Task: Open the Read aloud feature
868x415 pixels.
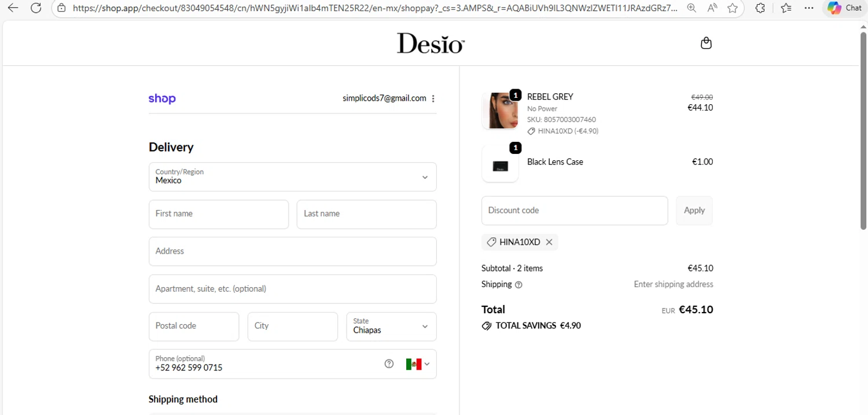Action: pos(712,8)
